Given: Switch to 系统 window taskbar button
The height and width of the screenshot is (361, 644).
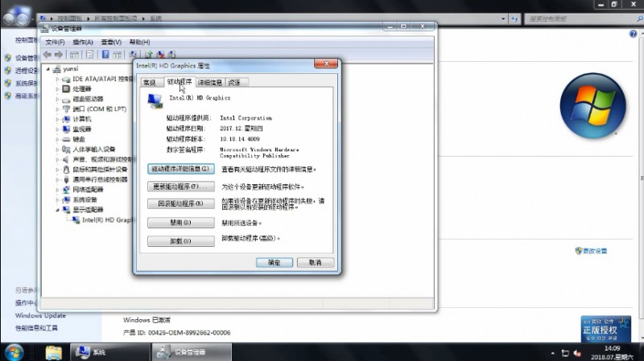Looking at the screenshot, I should tap(110, 352).
